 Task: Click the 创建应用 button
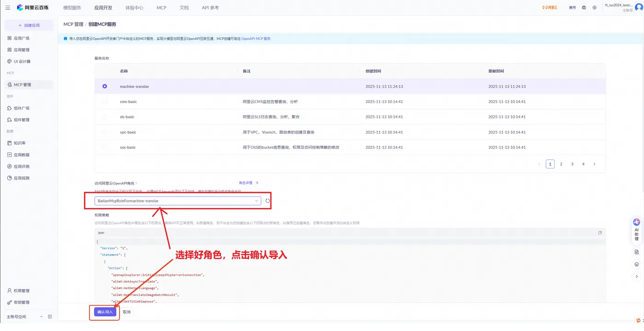(x=29, y=25)
